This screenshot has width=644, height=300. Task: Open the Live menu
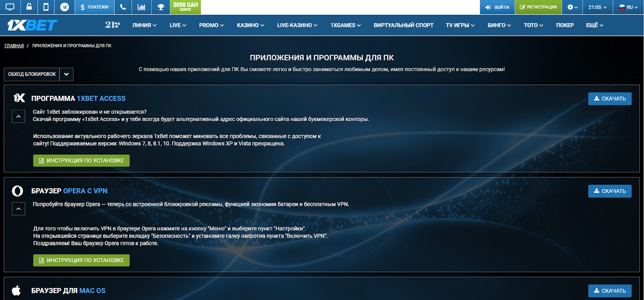click(178, 25)
